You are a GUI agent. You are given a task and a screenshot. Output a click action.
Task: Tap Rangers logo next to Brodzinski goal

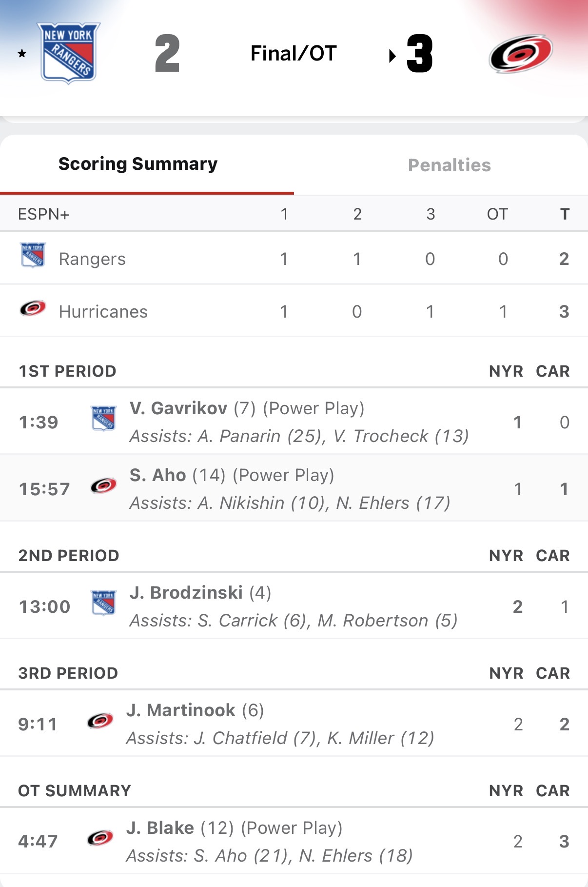pos(103,603)
